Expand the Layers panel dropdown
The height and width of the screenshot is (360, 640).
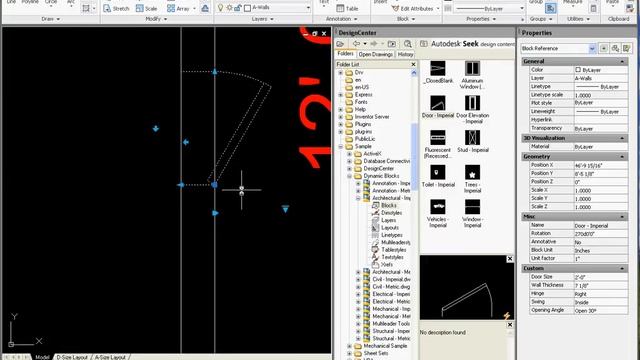262,19
